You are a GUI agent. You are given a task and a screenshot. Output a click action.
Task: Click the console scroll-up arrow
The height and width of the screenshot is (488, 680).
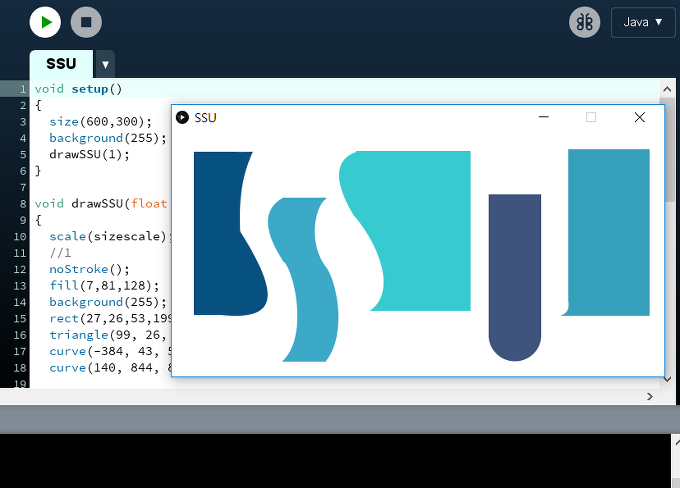(677, 442)
